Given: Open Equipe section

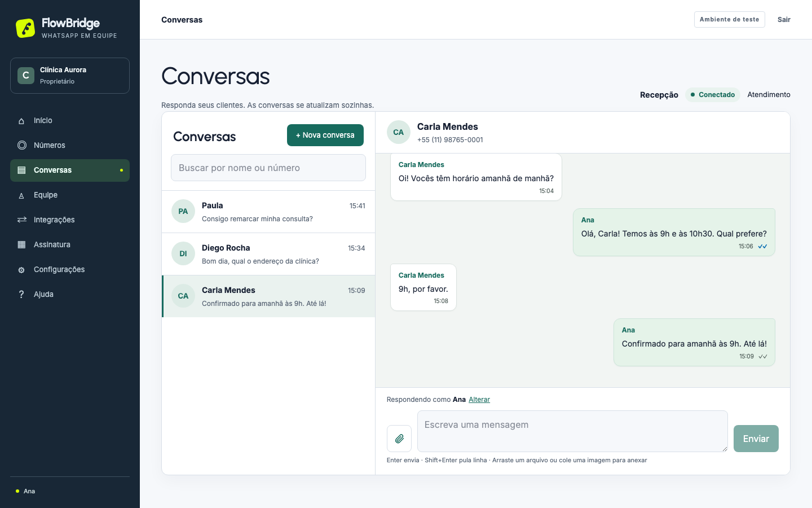Looking at the screenshot, I should [70, 195].
